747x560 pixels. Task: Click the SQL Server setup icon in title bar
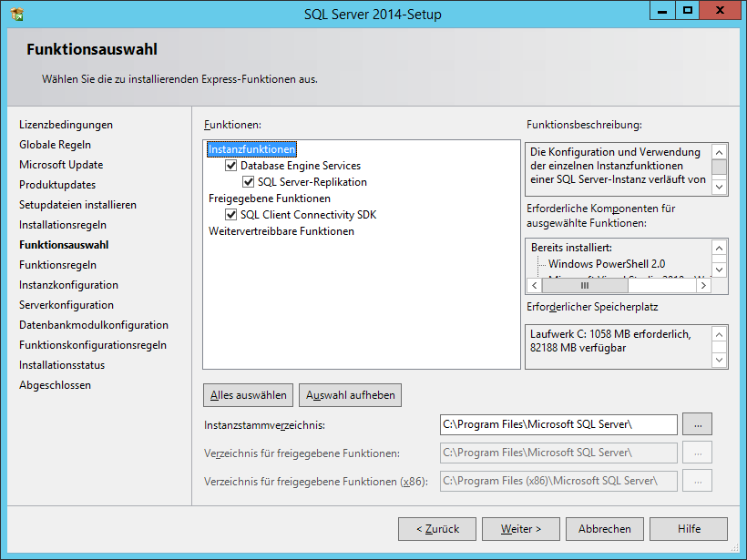pyautogui.click(x=16, y=14)
